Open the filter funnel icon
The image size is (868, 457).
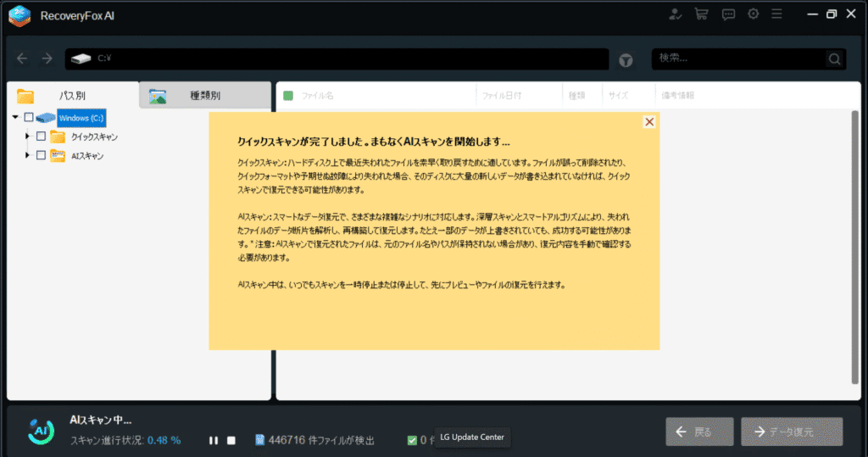[626, 60]
